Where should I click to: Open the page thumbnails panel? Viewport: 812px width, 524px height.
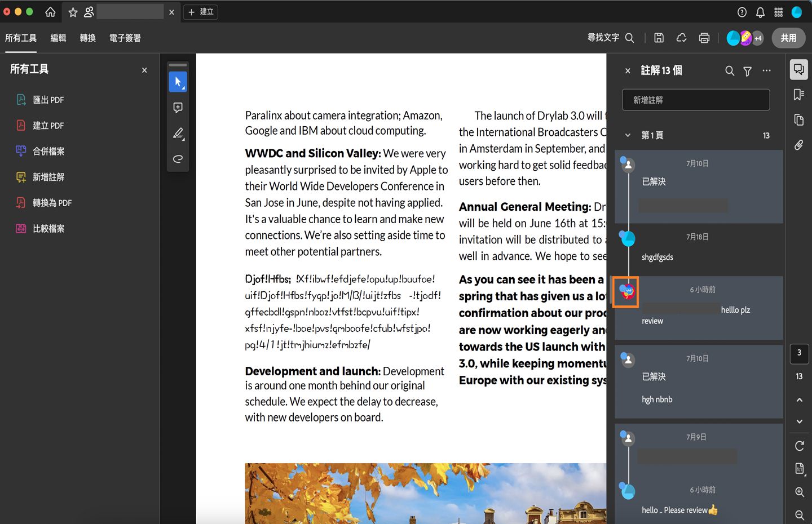(798, 120)
